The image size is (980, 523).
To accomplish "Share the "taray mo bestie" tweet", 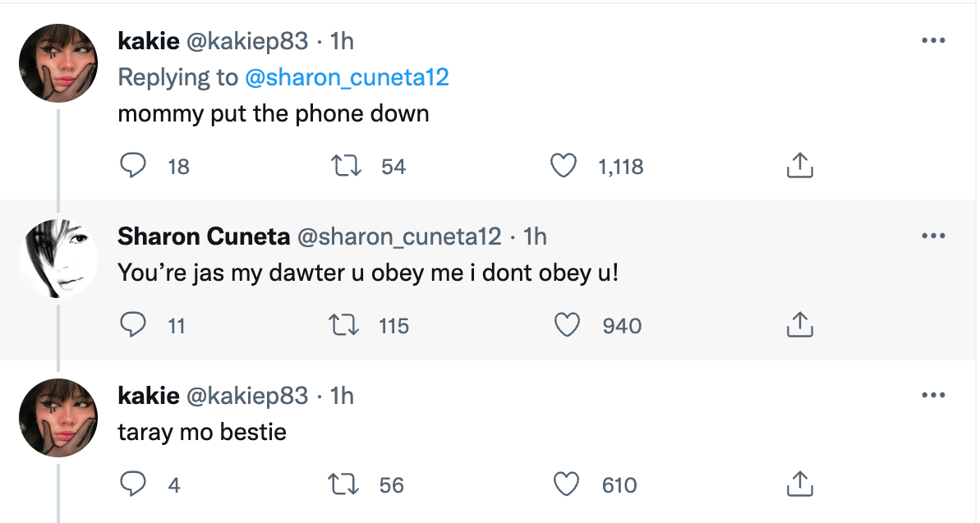I will click(x=799, y=484).
